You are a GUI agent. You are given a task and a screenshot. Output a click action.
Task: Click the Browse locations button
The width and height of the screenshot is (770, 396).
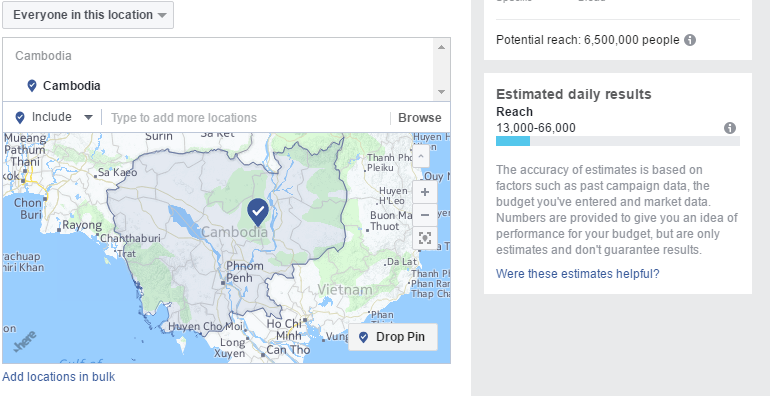419,118
